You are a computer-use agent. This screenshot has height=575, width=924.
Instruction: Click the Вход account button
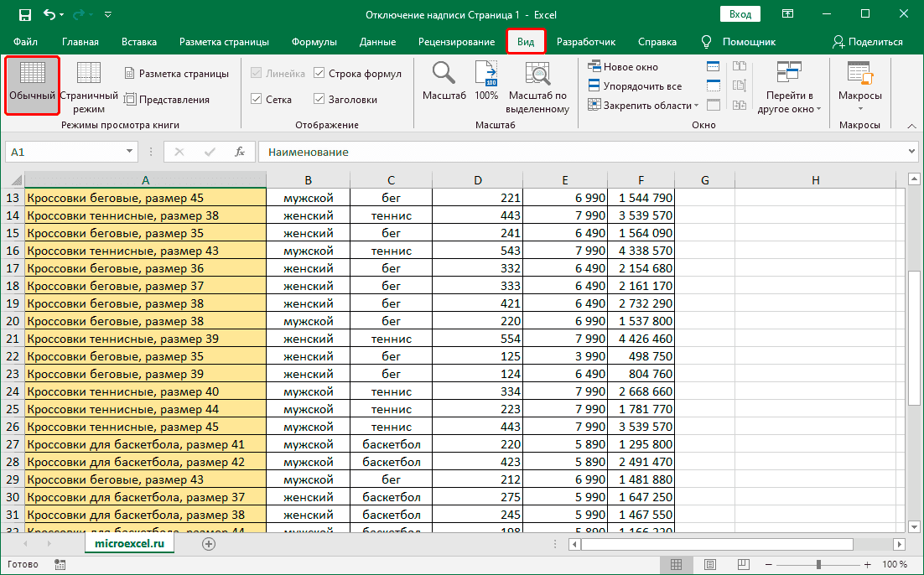tap(740, 13)
